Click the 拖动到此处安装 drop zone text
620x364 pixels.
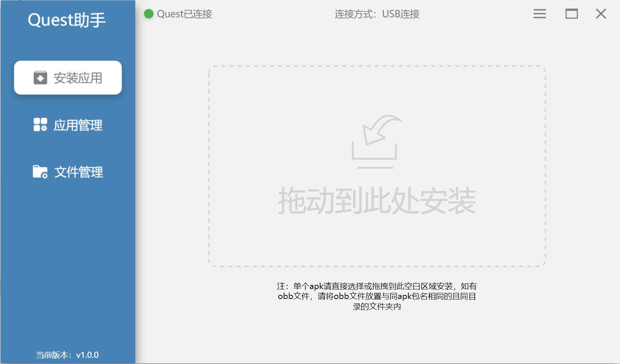click(377, 201)
